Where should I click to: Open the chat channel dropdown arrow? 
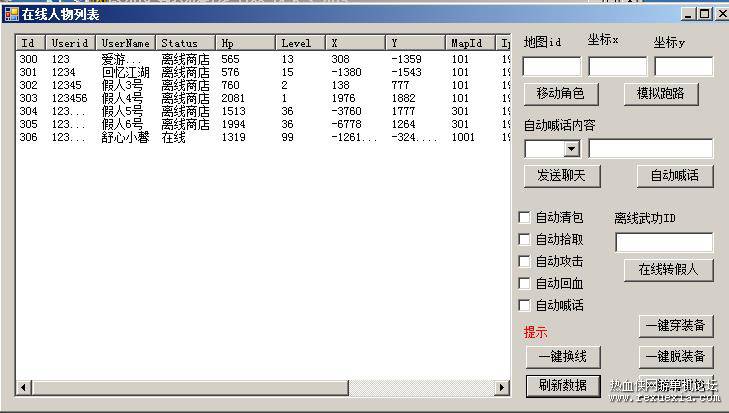pyautogui.click(x=571, y=149)
